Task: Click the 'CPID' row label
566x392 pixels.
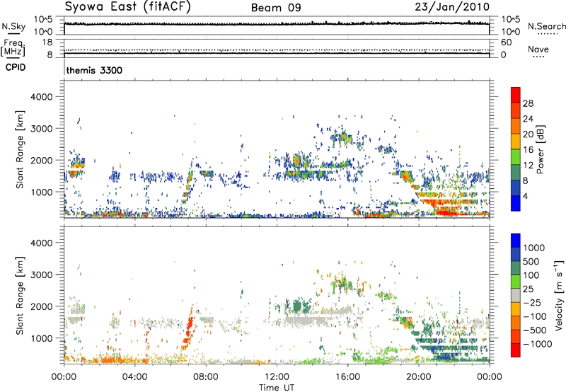Action: point(16,67)
